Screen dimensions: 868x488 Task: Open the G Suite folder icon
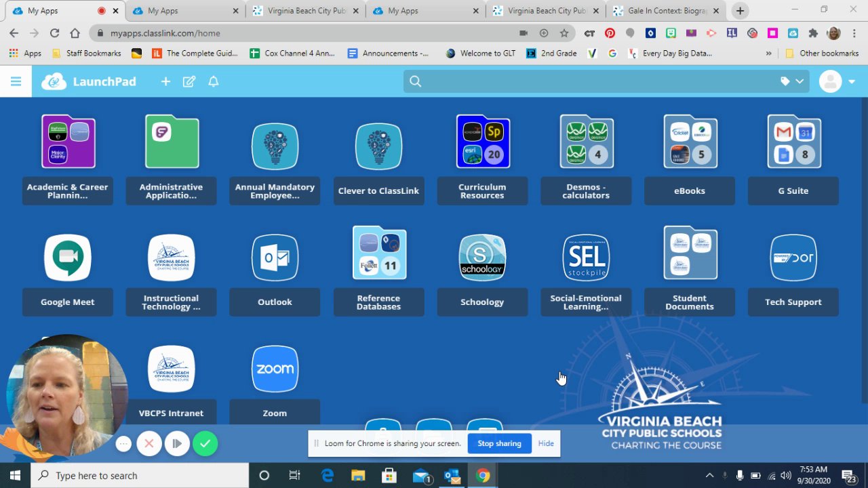[x=793, y=142]
